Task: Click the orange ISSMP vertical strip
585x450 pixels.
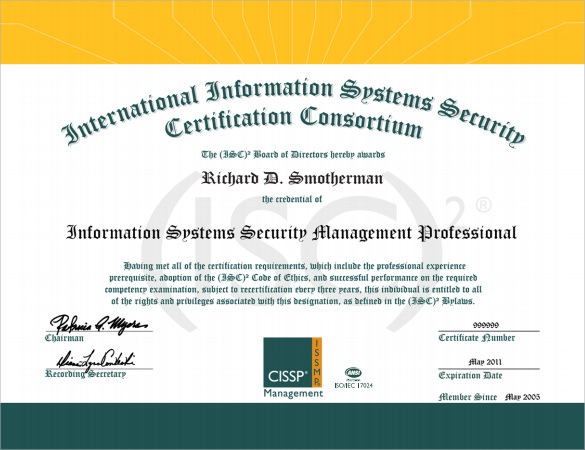Action: [317, 362]
